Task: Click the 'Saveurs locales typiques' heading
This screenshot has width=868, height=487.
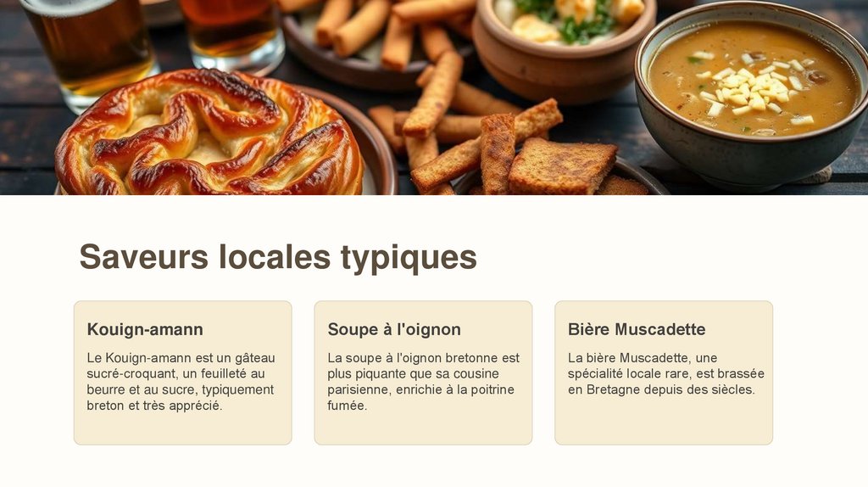Action: coord(278,257)
